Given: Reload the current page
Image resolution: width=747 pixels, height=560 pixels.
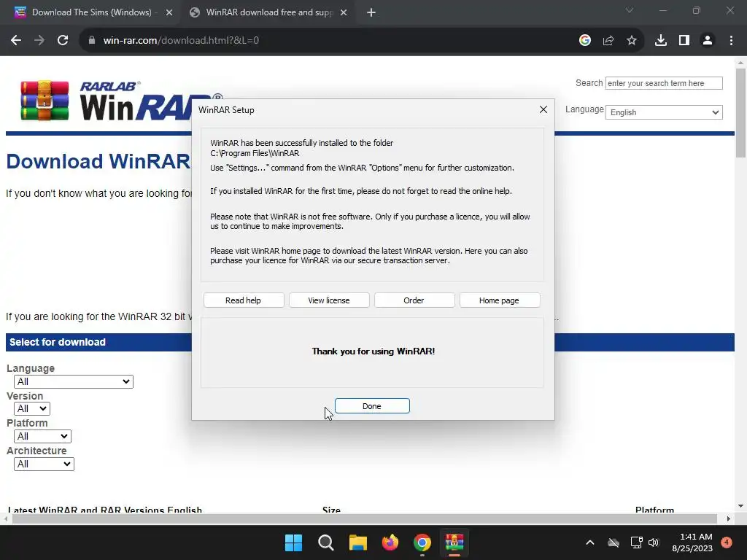Looking at the screenshot, I should [x=63, y=41].
